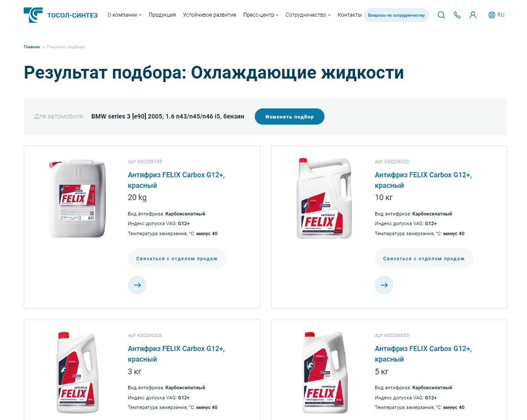Open the Продукция menu item
The image size is (527, 420).
162,15
